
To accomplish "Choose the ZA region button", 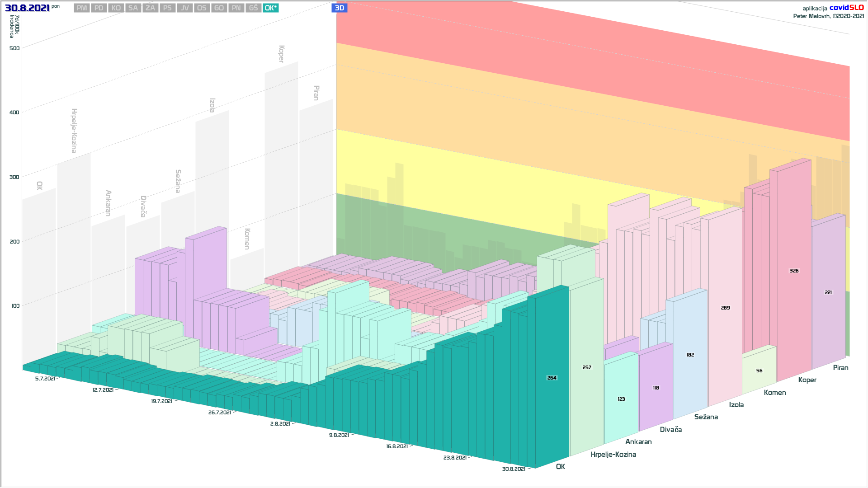I will pyautogui.click(x=150, y=8).
